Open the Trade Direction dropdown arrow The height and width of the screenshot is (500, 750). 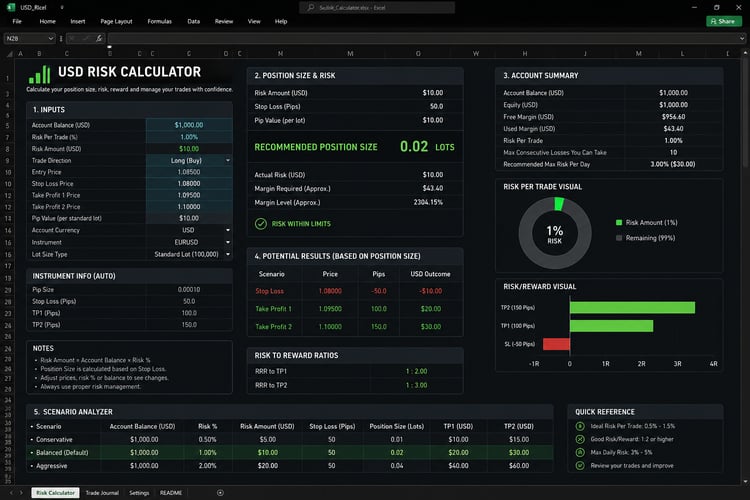[228, 160]
